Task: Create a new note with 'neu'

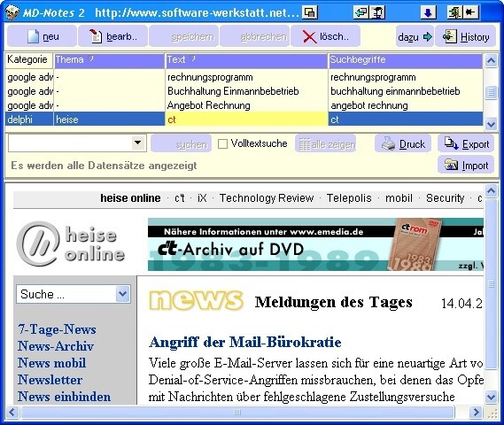Action: tap(43, 36)
